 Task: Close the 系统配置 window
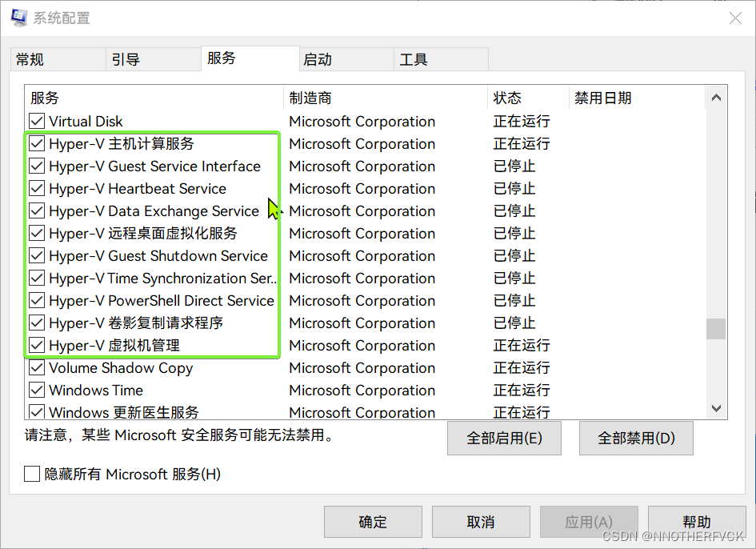735,18
